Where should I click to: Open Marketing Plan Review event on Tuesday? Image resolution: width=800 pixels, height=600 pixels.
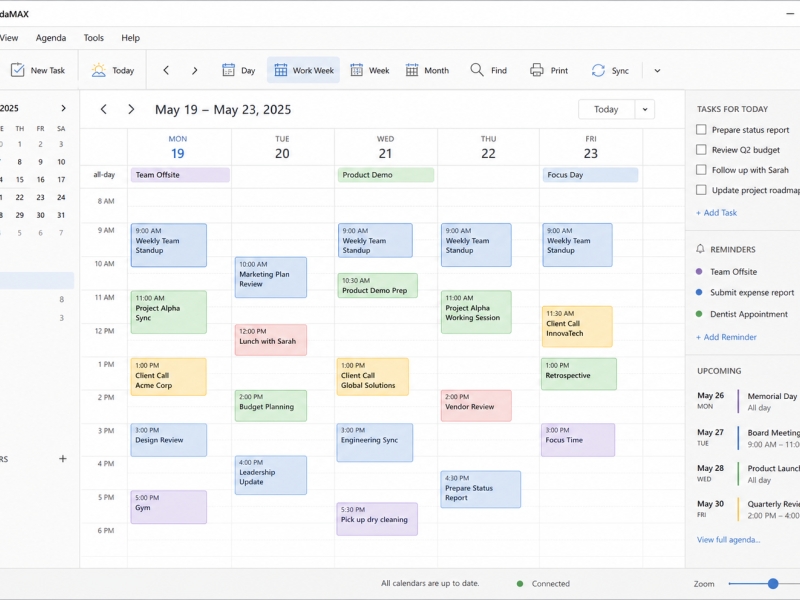pyautogui.click(x=271, y=278)
